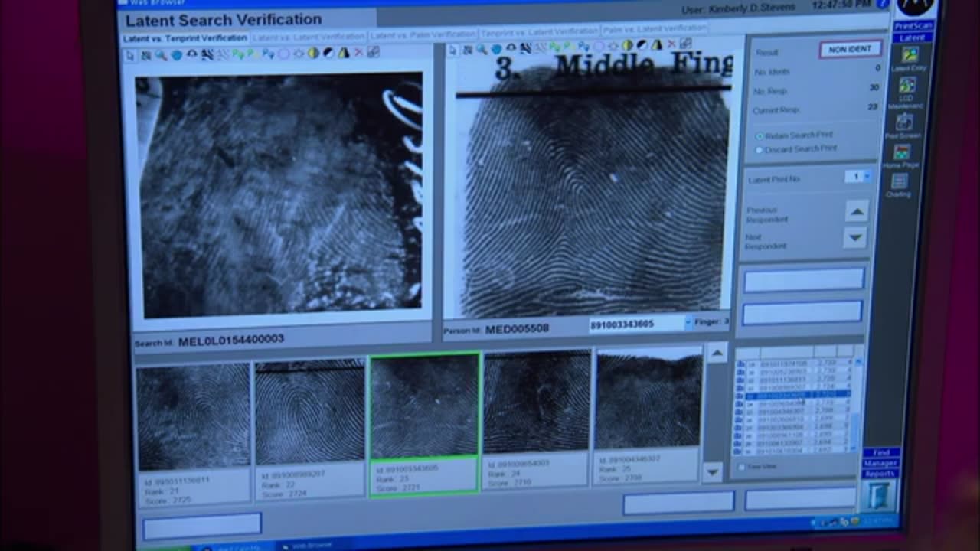Image resolution: width=980 pixels, height=551 pixels.
Task: Click the blank button below Tree View checkbox
Action: pyautogui.click(x=801, y=499)
